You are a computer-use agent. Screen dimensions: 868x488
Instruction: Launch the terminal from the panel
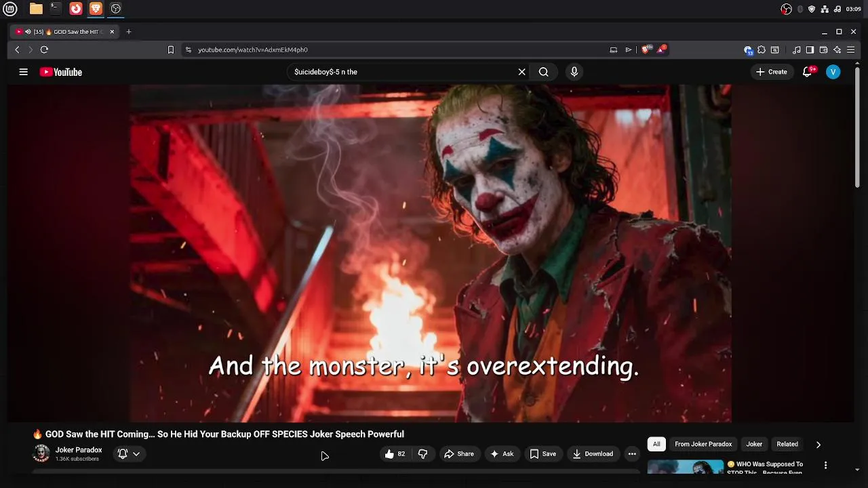coord(56,9)
